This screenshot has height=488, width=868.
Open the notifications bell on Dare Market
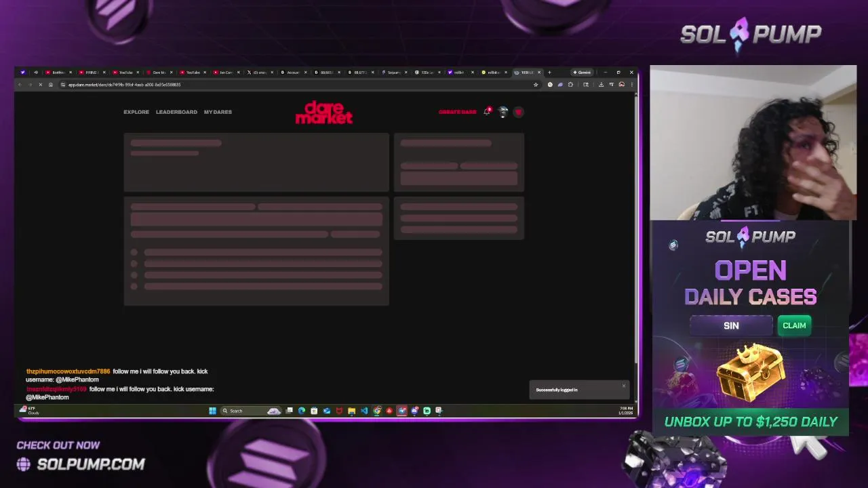tap(487, 112)
